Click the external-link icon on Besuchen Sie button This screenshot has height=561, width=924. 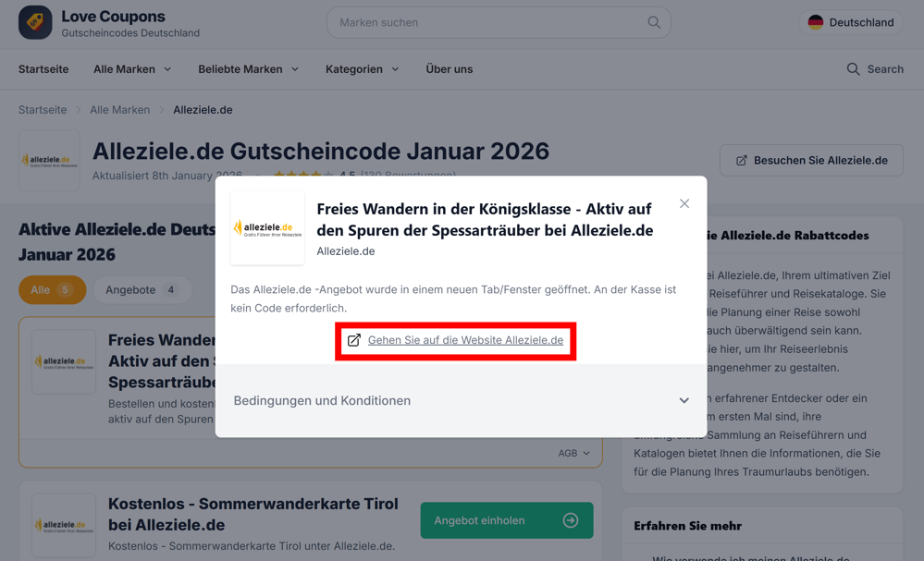tap(741, 161)
